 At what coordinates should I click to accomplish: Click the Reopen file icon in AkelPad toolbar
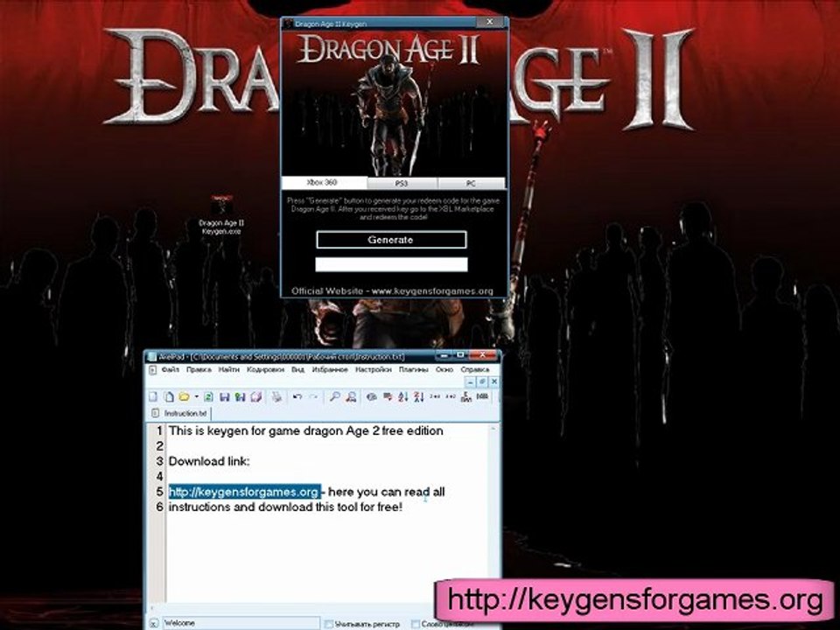pyautogui.click(x=209, y=397)
